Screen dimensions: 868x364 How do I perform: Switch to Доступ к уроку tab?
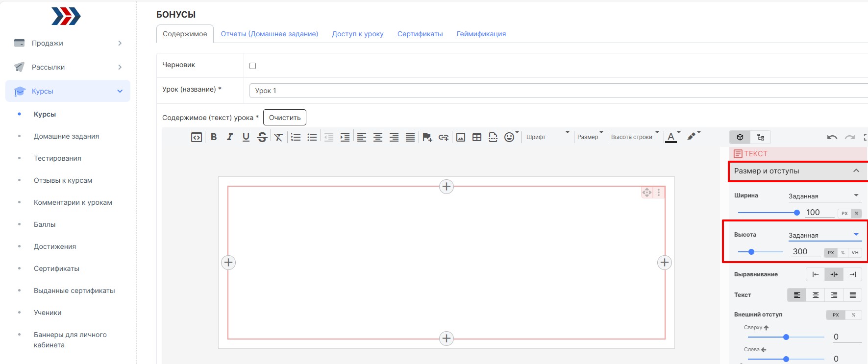tap(358, 34)
